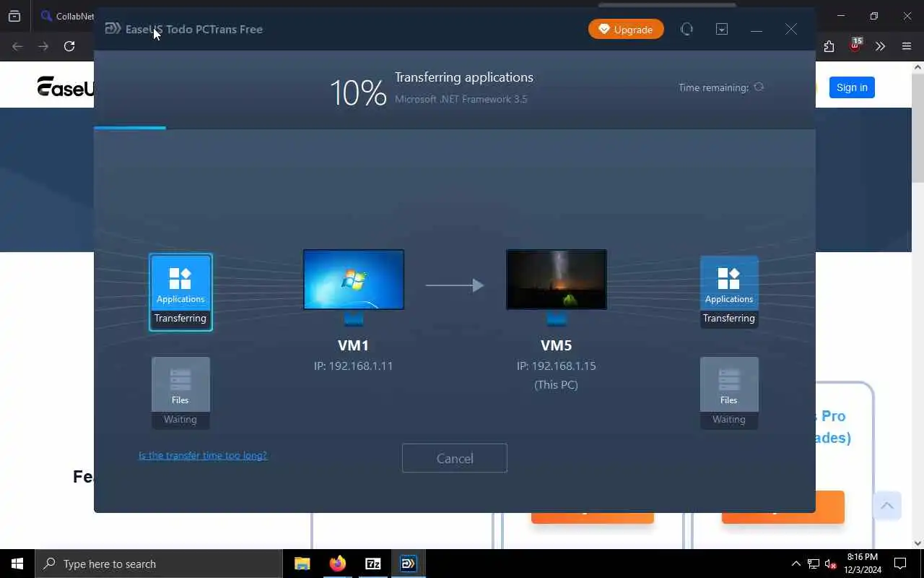Click 'IP: 192.168.1.11' under VM1

click(354, 366)
